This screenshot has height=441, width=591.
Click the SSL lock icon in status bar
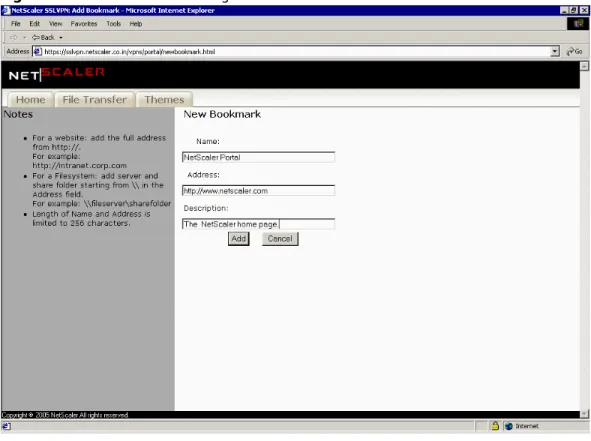tap(495, 426)
